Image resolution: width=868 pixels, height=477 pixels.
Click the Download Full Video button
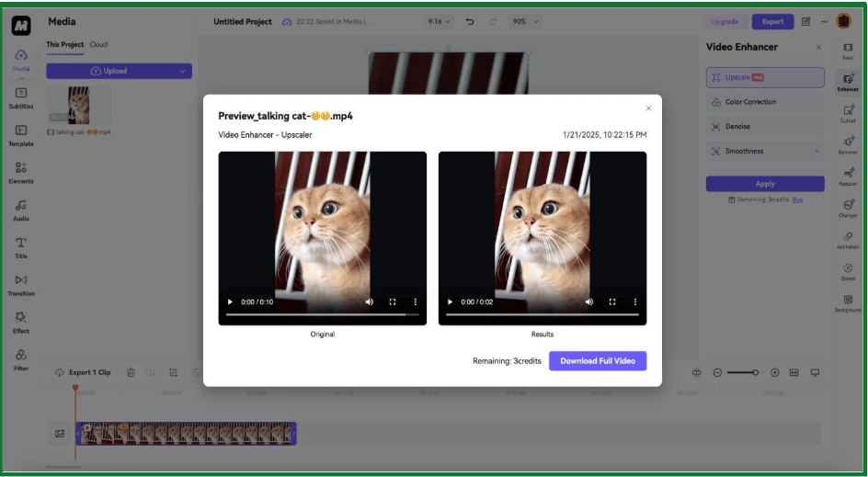(598, 361)
